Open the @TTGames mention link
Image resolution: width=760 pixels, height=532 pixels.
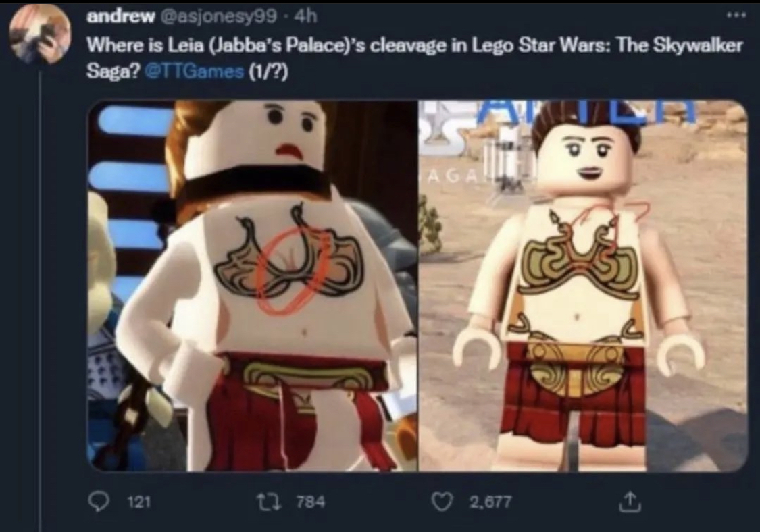195,72
